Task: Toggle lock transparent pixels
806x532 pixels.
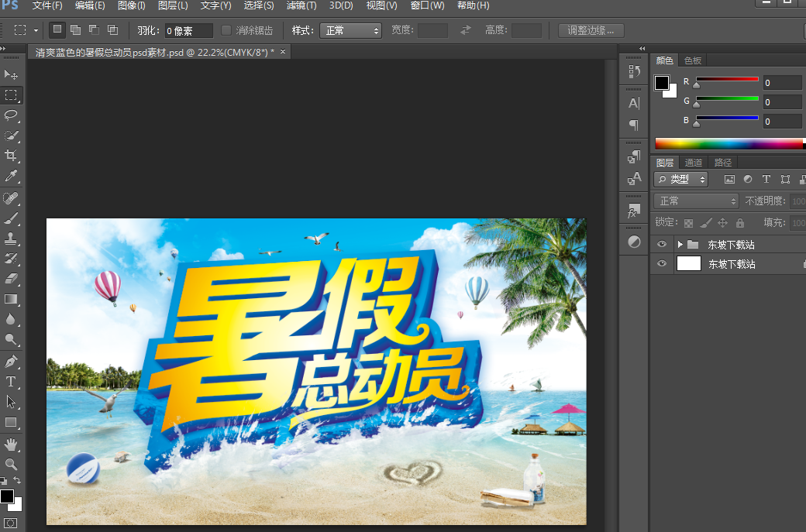Action: tap(688, 223)
